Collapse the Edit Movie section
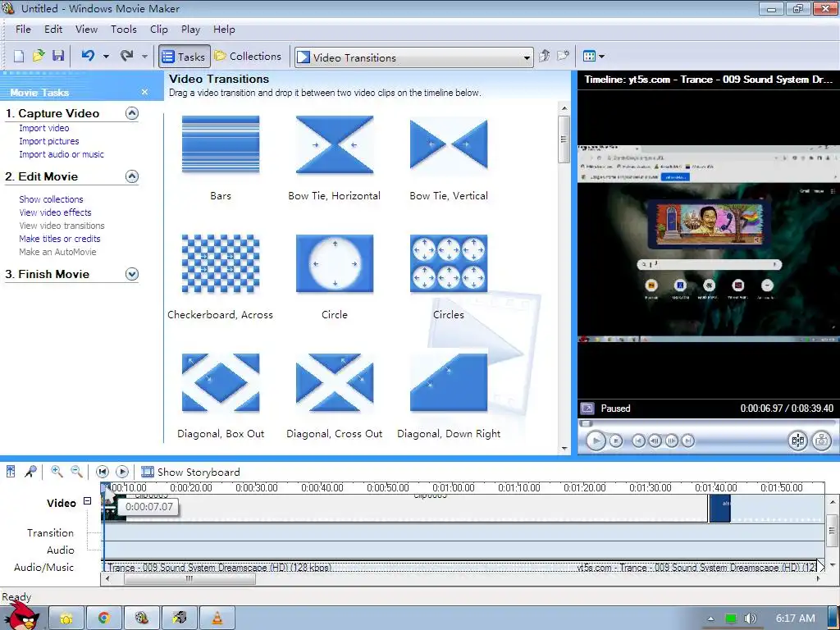This screenshot has width=840, height=630. point(132,176)
